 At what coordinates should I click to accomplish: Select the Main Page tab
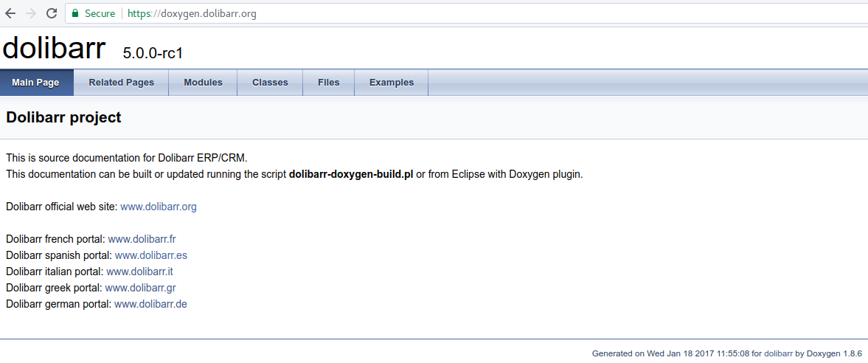[x=36, y=83]
